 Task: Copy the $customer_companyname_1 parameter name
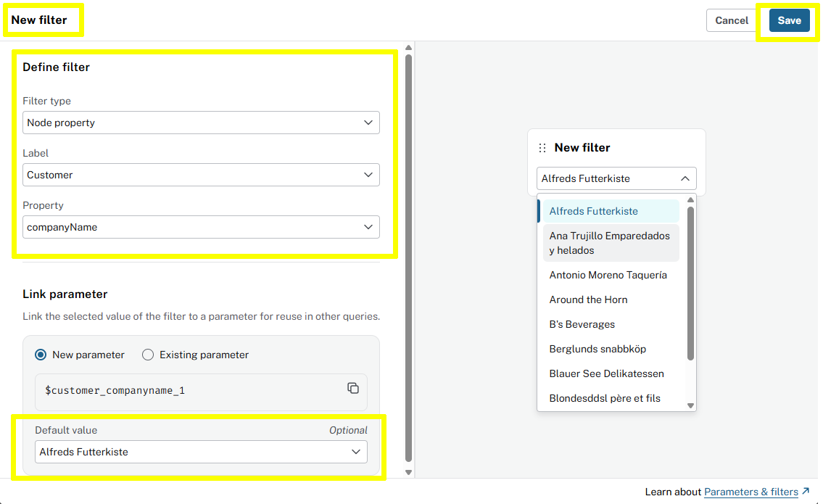tap(353, 388)
